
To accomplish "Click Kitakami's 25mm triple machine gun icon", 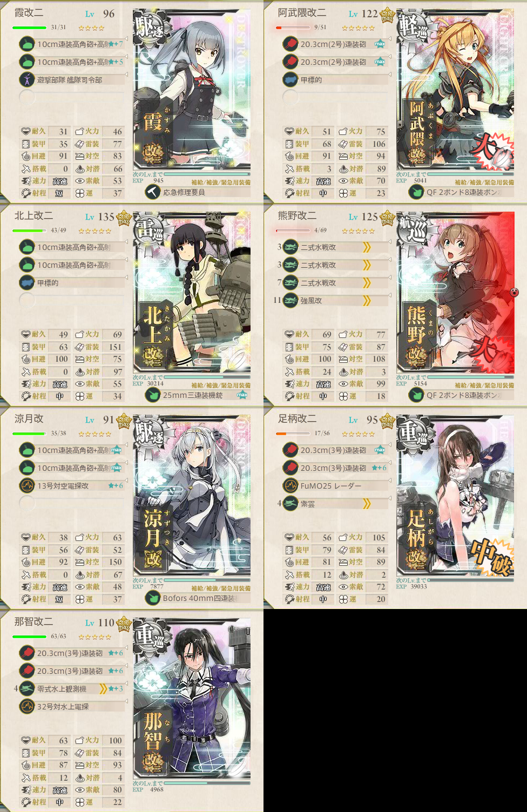I will point(153,395).
